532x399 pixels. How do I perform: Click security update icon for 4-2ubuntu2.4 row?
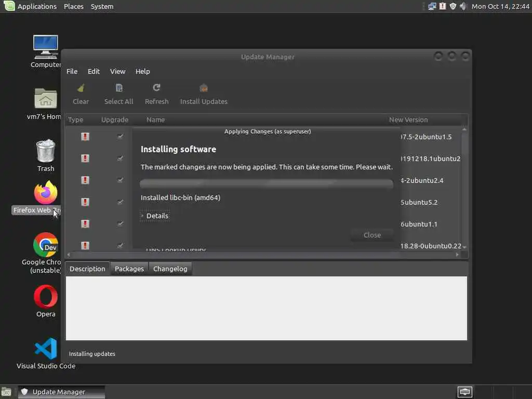click(x=85, y=180)
